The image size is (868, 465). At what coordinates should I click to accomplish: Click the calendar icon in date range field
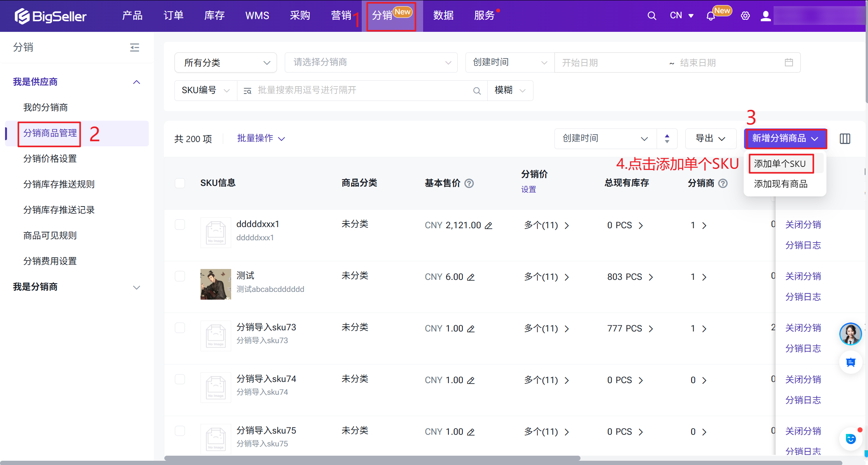pyautogui.click(x=788, y=62)
